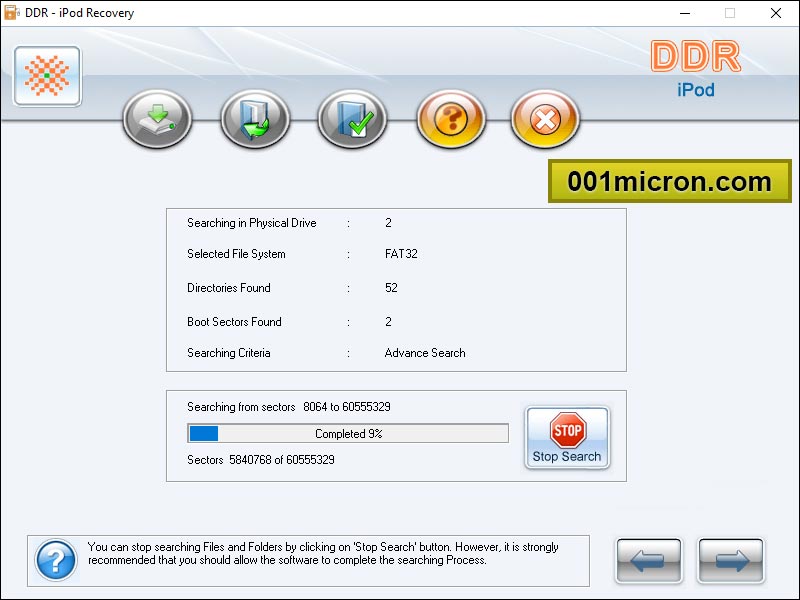Open the 001micron.com banner link

(x=668, y=182)
